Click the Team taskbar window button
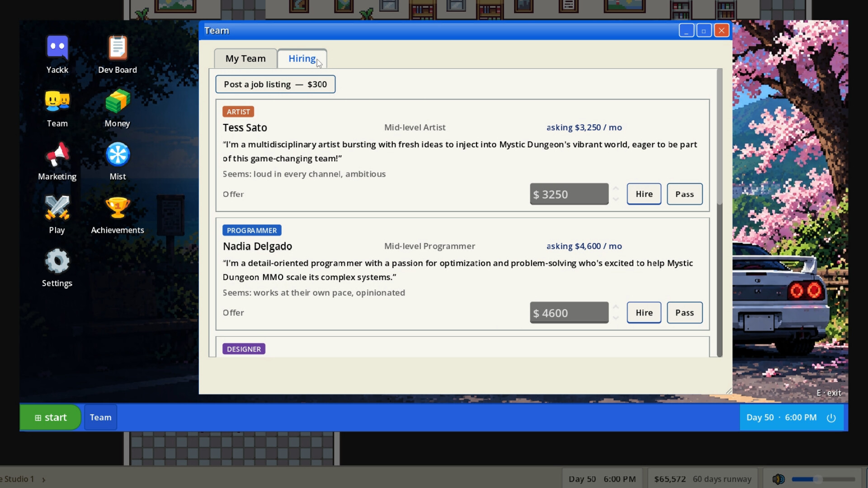Image resolution: width=868 pixels, height=488 pixels. [100, 418]
